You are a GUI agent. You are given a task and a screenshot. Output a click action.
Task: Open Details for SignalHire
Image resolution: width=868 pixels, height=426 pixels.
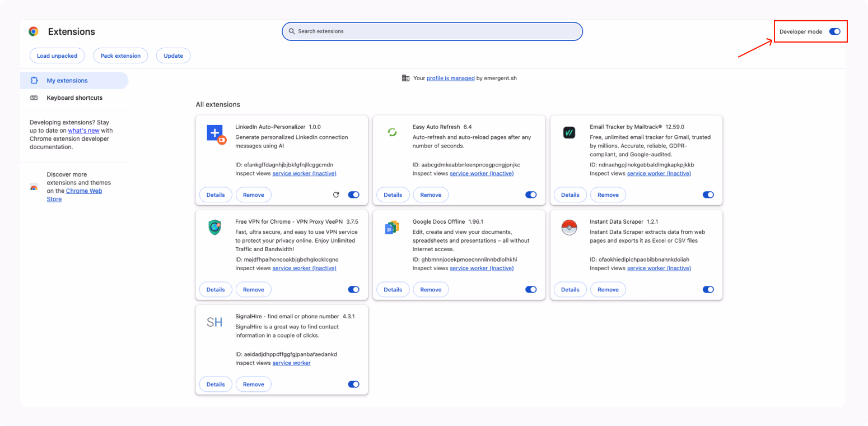[x=216, y=384]
